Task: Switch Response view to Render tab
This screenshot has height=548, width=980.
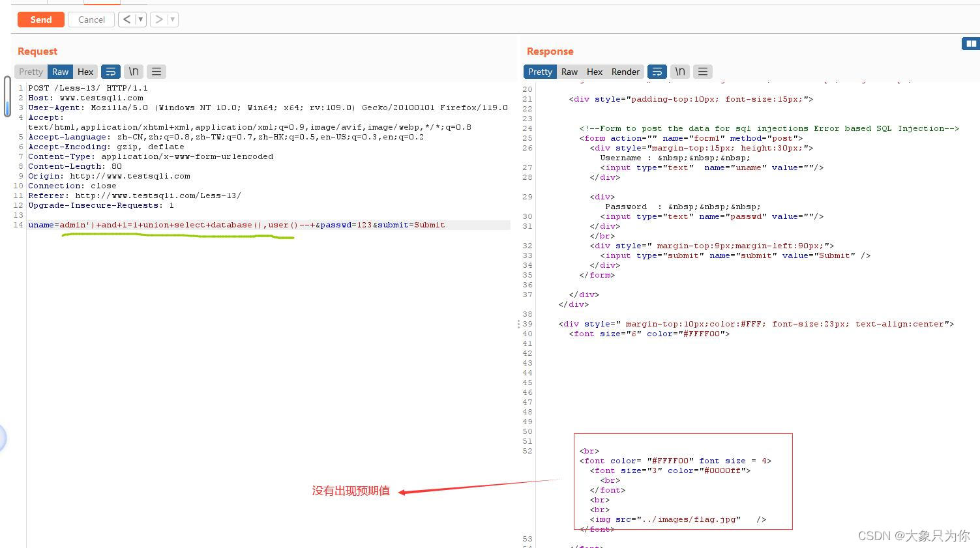Action: (x=625, y=72)
